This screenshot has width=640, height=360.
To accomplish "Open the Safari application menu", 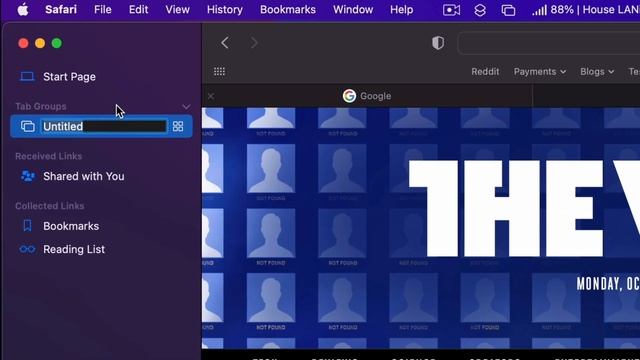I will (x=61, y=9).
